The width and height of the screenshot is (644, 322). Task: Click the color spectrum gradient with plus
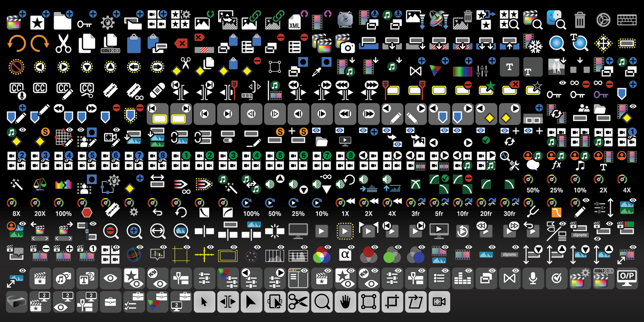pos(463,68)
